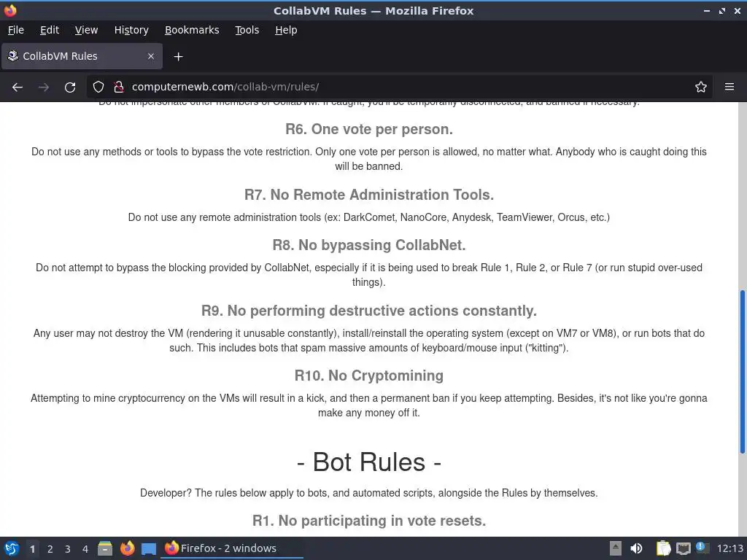Image resolution: width=747 pixels, height=560 pixels.
Task: Click heading 'R10. No Cryptomining'
Action: (369, 376)
